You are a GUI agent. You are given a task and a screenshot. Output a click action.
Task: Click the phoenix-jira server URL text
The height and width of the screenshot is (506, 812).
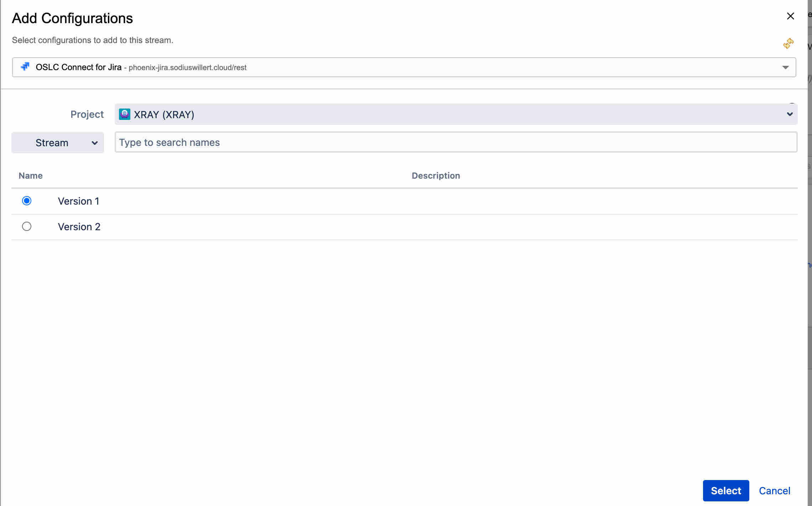(x=187, y=68)
